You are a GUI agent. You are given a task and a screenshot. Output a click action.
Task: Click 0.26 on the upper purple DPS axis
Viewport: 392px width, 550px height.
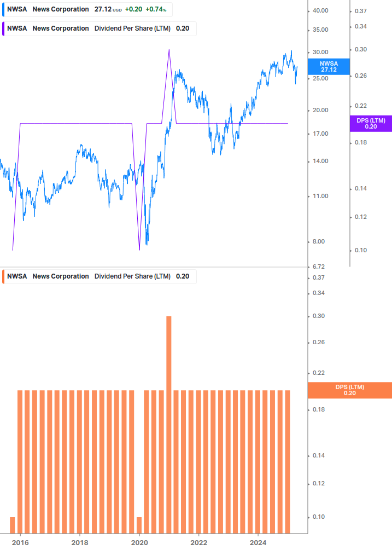pos(361,76)
